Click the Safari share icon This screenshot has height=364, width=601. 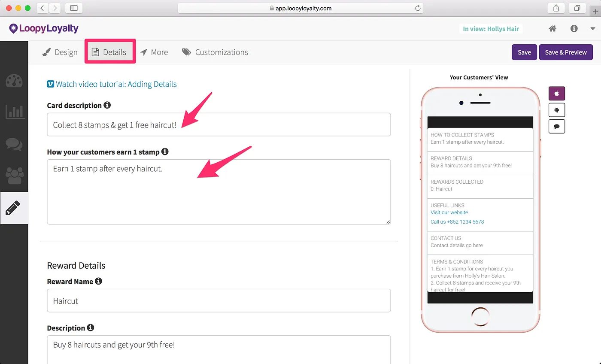[556, 8]
